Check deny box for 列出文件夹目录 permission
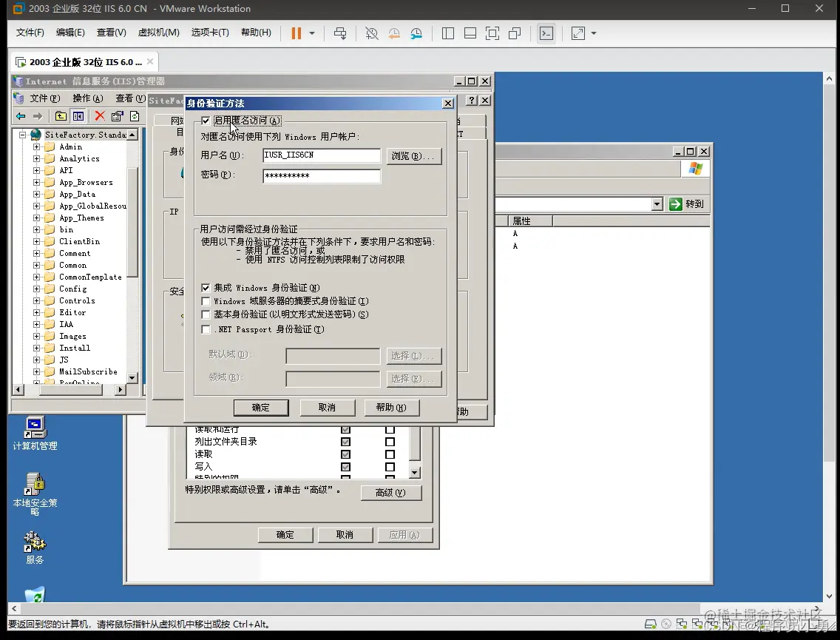This screenshot has height=640, width=840. 390,442
